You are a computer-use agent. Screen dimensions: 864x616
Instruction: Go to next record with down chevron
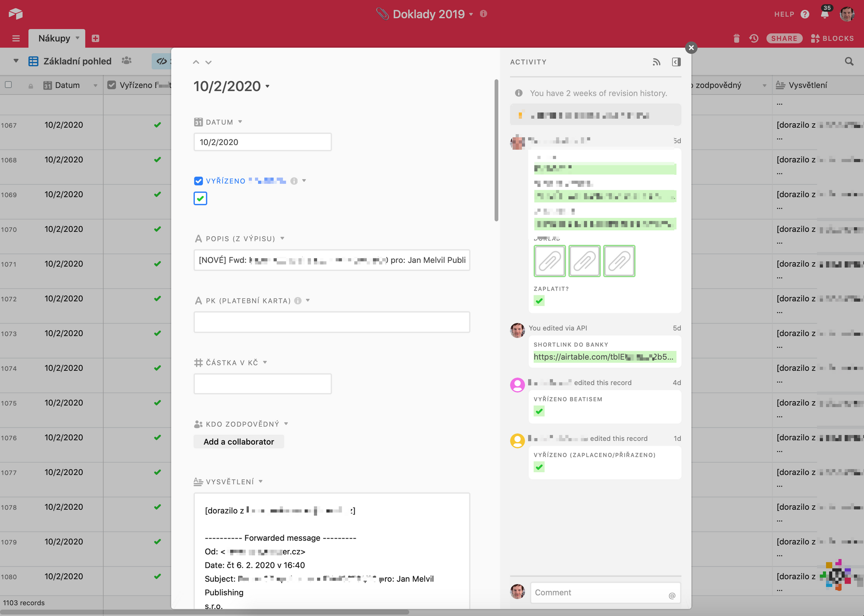209,62
